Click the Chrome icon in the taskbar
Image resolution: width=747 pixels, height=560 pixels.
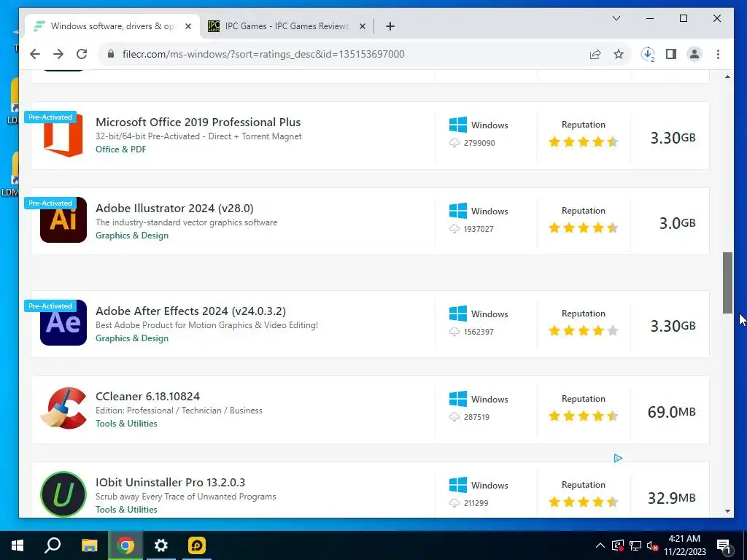[125, 545]
